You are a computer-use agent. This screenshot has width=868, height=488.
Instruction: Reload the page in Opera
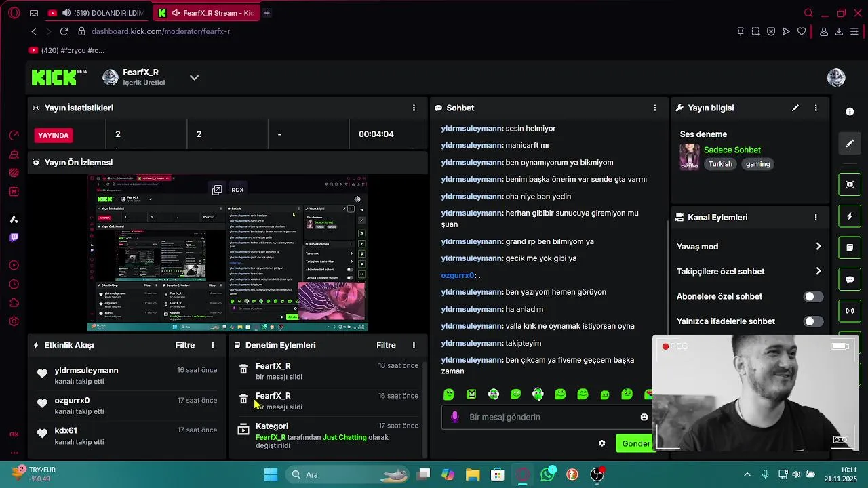[64, 31]
